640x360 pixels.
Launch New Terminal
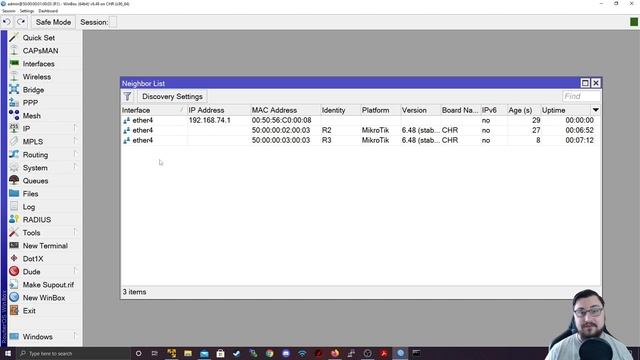pyautogui.click(x=45, y=246)
